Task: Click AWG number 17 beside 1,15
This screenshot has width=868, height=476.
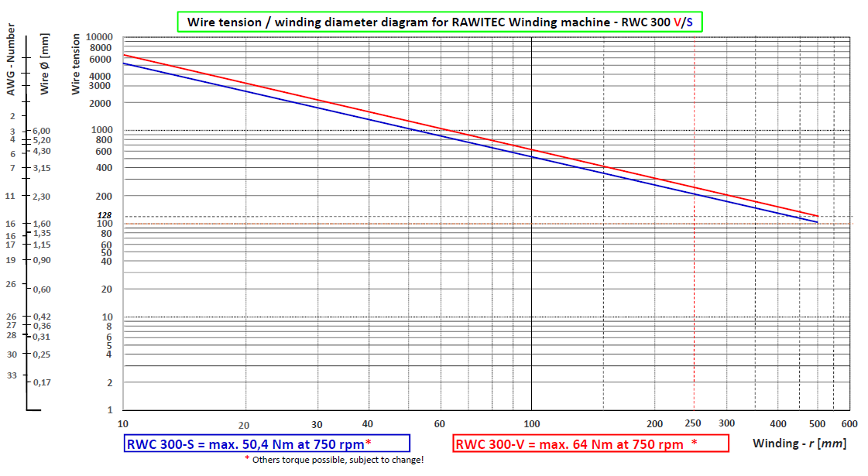Action: (x=11, y=245)
